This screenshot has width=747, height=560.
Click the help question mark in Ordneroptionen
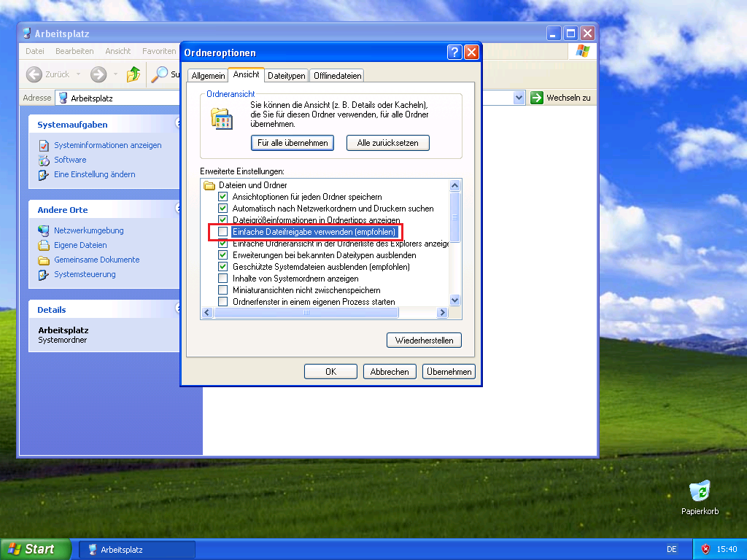coord(454,52)
